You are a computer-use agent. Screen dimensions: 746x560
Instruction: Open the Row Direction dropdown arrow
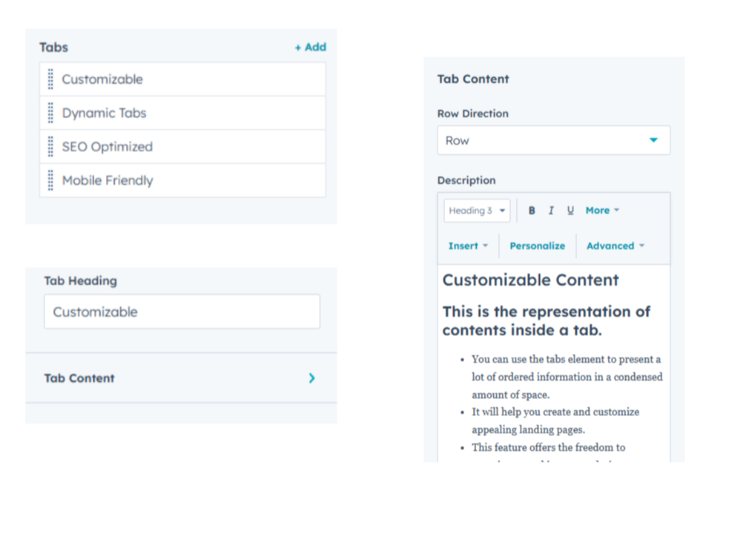654,139
